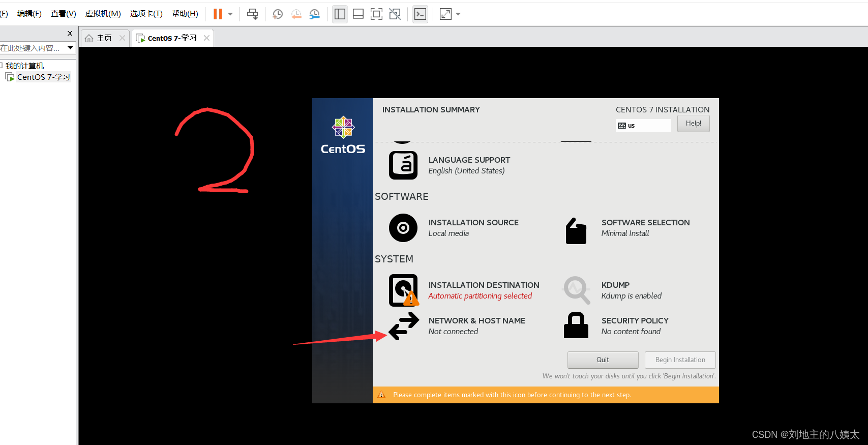The width and height of the screenshot is (868, 445).
Task: Open Security Policy lock icon
Action: tap(576, 325)
